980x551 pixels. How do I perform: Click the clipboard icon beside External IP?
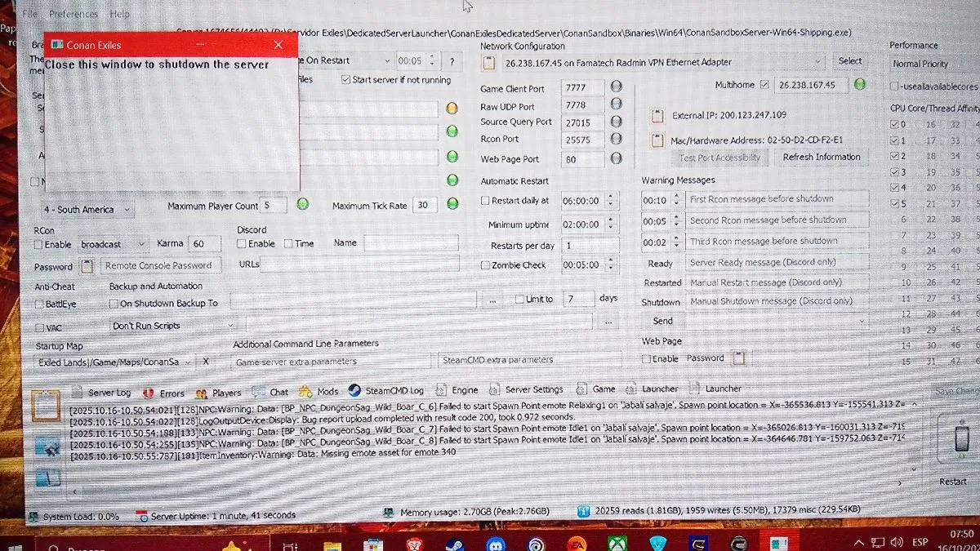coord(657,115)
